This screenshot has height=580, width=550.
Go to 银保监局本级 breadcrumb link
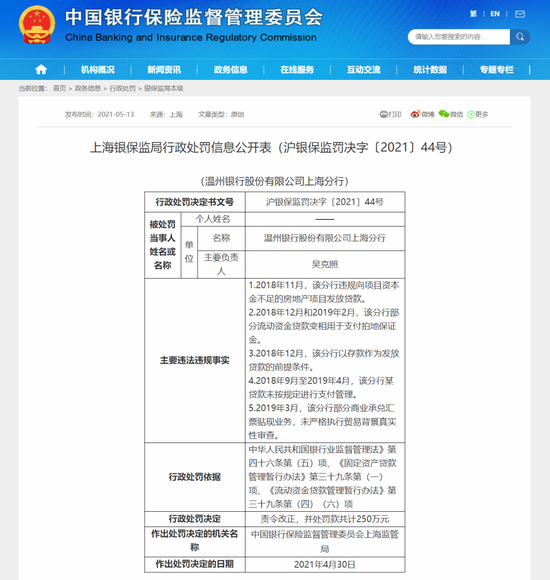[164, 88]
